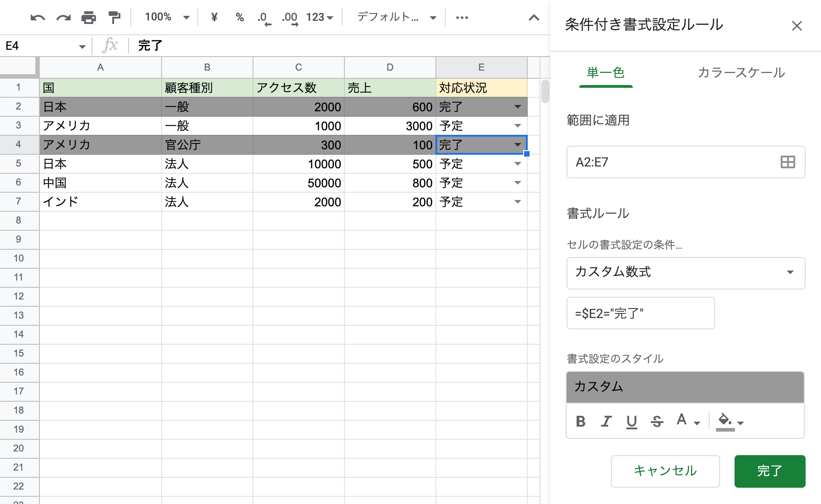Click the custom formula input field

(x=640, y=313)
